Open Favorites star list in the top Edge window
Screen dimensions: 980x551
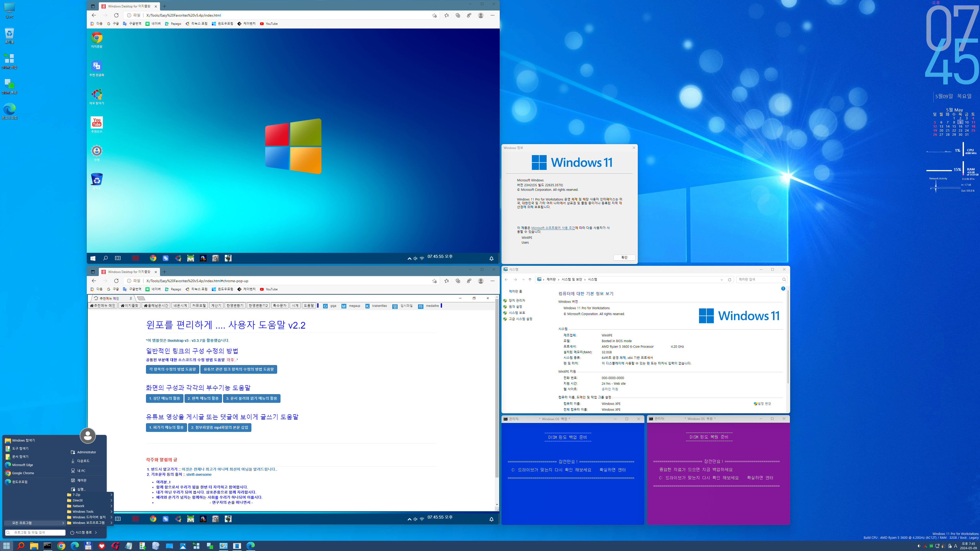coord(447,15)
